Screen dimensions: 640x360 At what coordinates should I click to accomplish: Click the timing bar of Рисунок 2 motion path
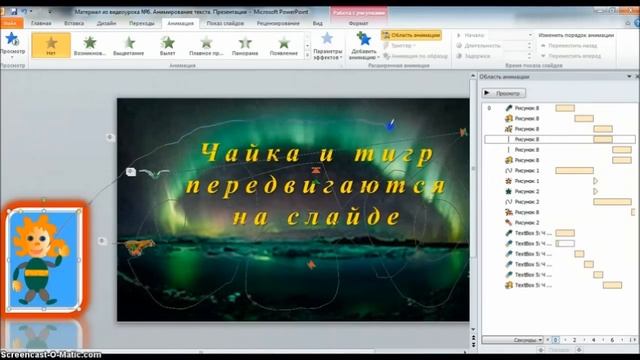[612, 202]
